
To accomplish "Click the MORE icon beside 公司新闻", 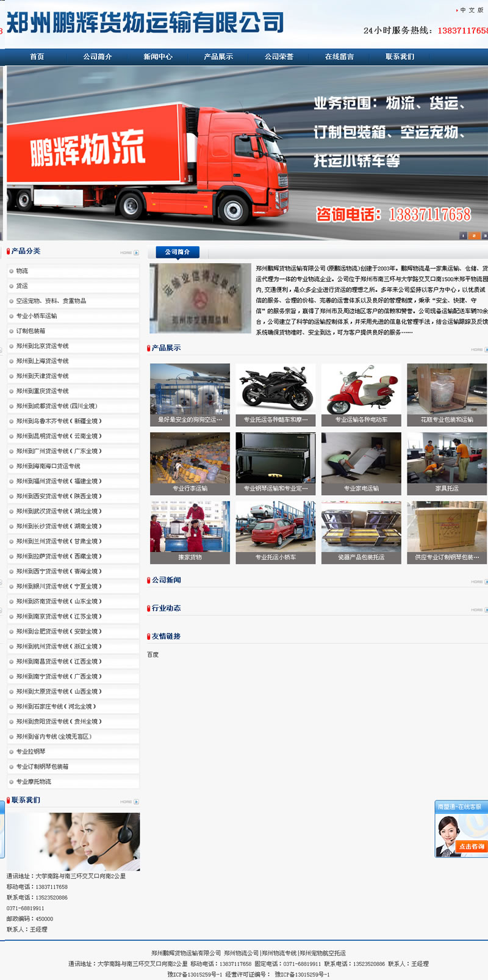I will coord(477,582).
